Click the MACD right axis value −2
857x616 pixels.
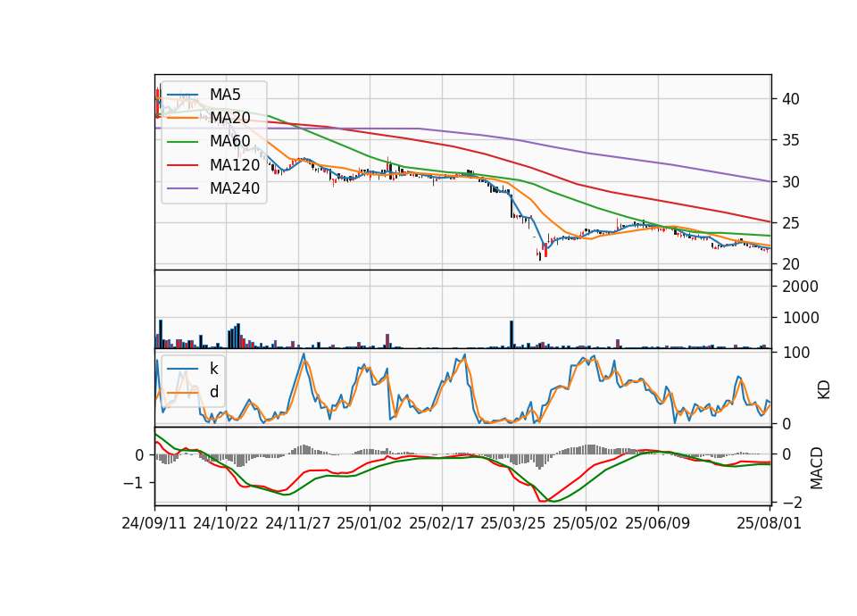tap(793, 502)
